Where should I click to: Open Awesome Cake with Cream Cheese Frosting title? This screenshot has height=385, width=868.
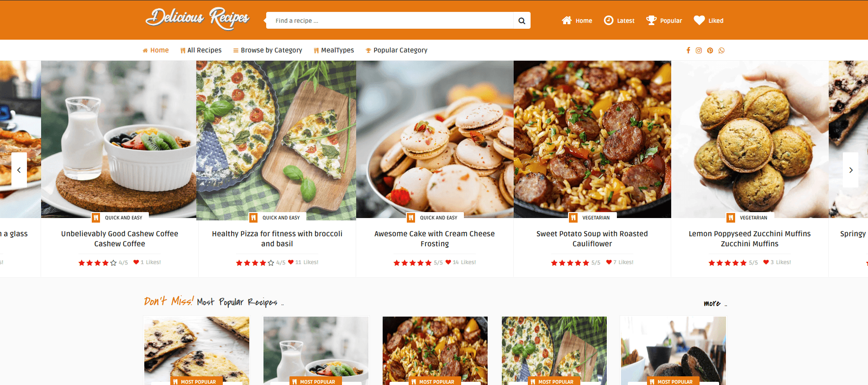tap(435, 239)
